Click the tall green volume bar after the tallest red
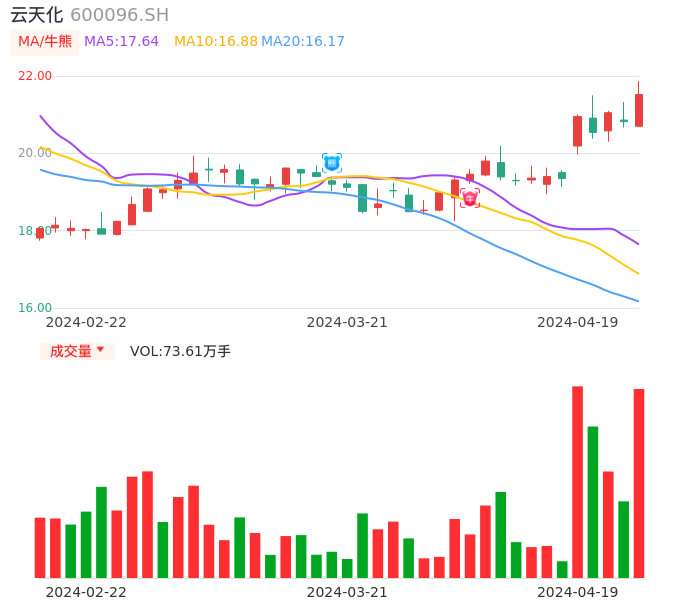Screen dimensions: 686x606 593,502
